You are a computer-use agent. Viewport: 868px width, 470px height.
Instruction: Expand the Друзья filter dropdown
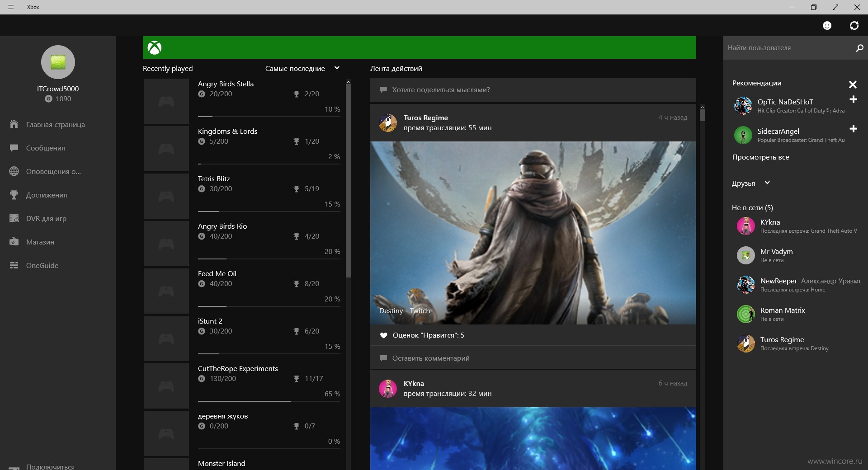tap(751, 183)
